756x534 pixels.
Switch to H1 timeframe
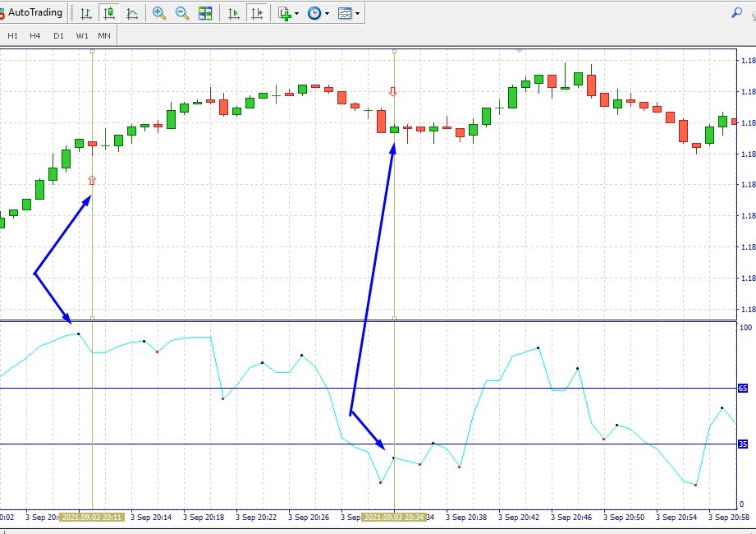pos(12,35)
